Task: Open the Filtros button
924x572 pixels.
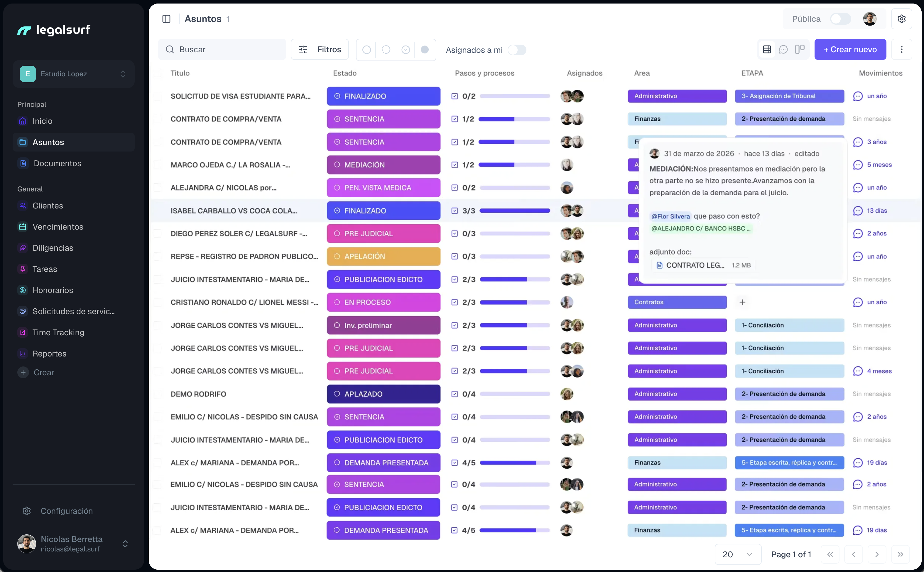Action: (x=320, y=50)
